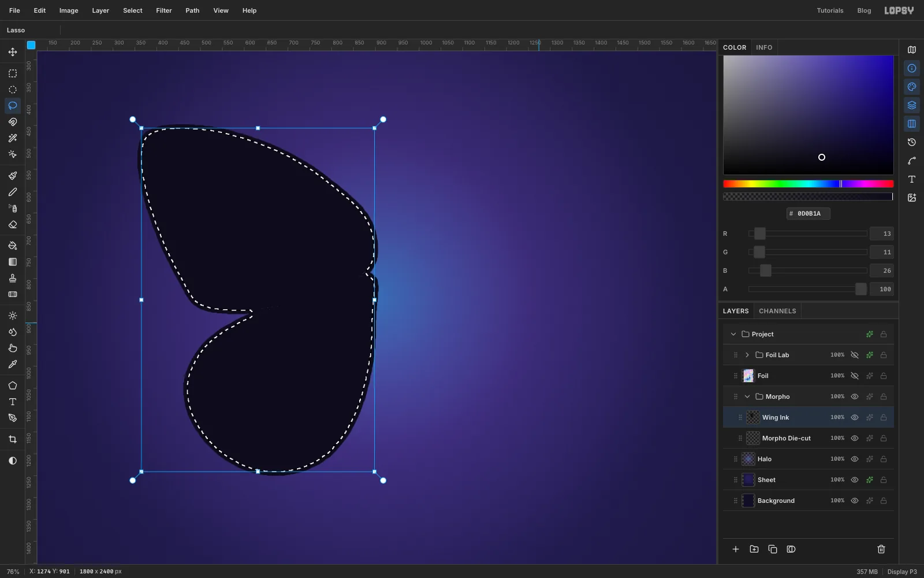Open the History panel icon
The image size is (924, 578).
point(912,142)
